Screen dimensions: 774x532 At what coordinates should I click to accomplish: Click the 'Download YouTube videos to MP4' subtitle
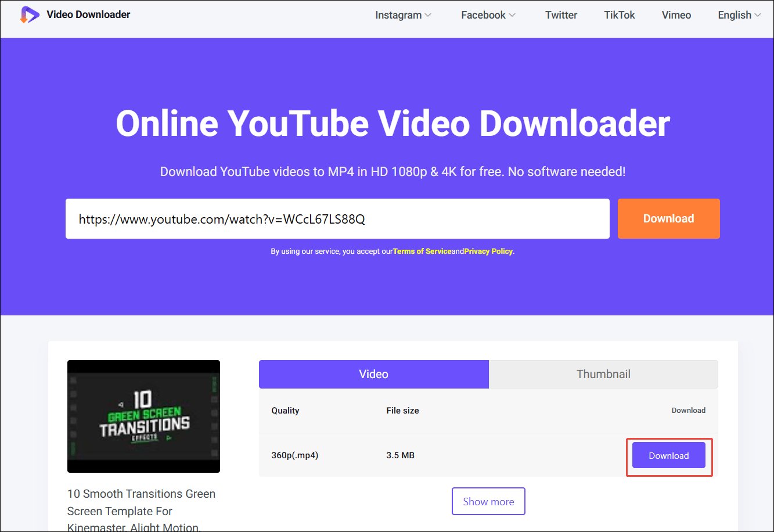393,172
